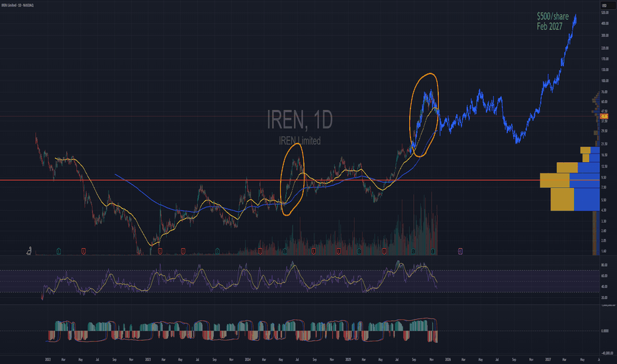Click the red horizontal support line
The width and height of the screenshot is (617, 364).
click(199, 180)
